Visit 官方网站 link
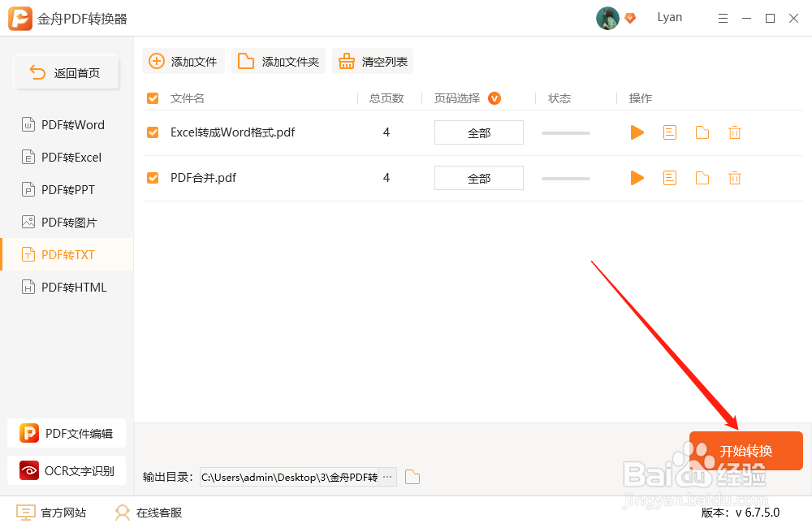This screenshot has width=812, height=528. (51, 513)
